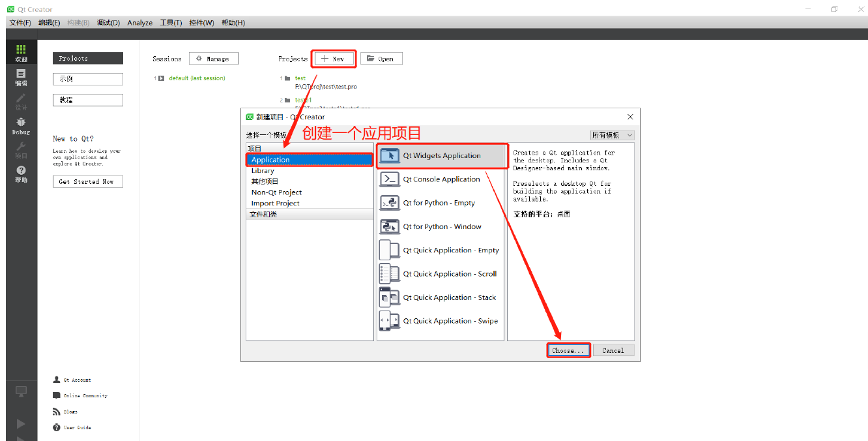Click the Qt Quick Application - Stack icon
868x441 pixels.
(x=390, y=297)
